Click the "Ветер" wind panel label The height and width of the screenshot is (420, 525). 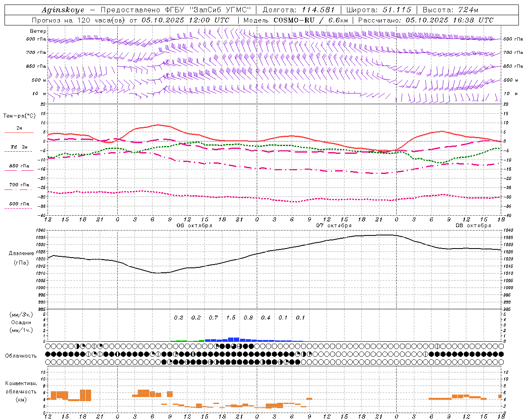38,31
